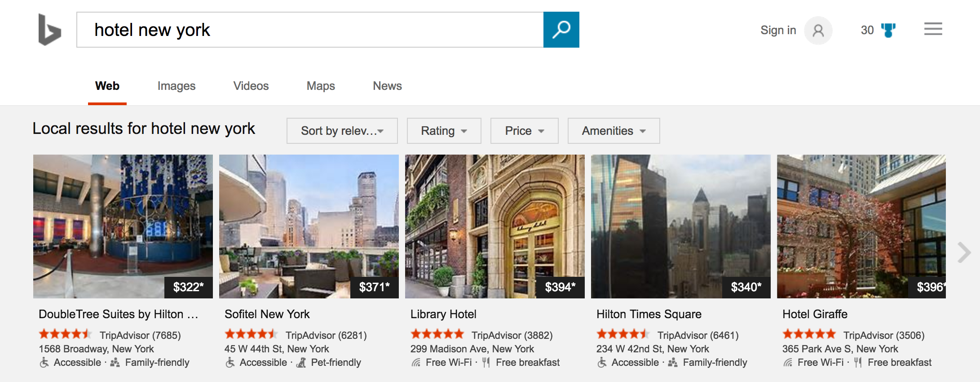
Task: Click star rating of Hilton Times Square
Action: point(623,334)
